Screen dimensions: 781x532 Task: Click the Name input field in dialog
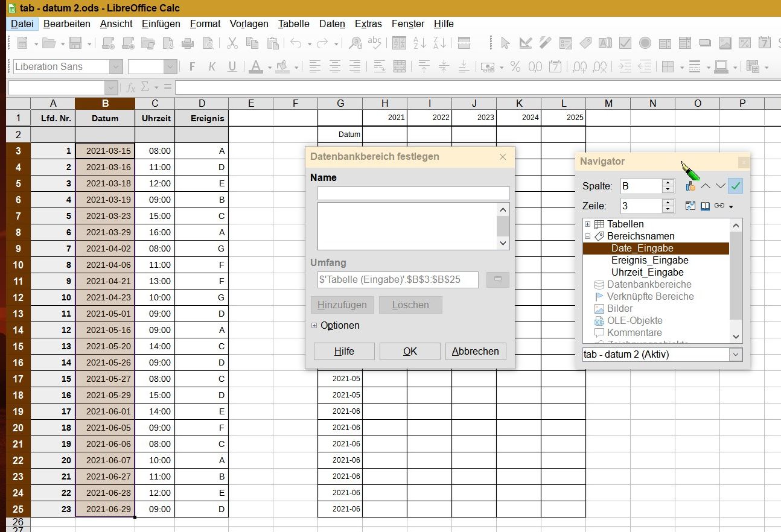coord(413,193)
